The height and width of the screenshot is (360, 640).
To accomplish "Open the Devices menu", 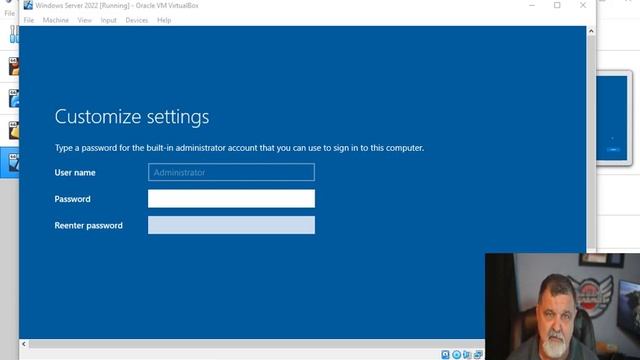I will pos(136,20).
